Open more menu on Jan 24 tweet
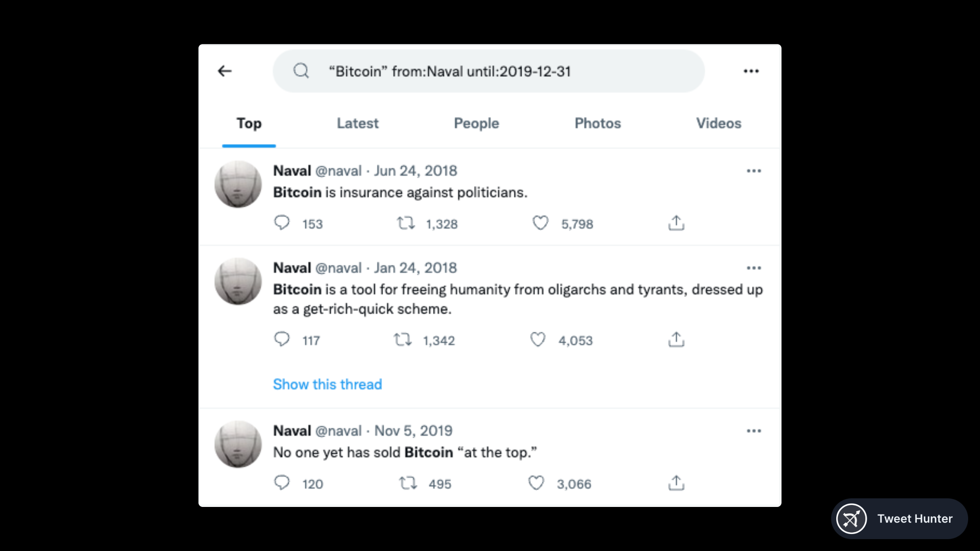980x551 pixels. [754, 268]
